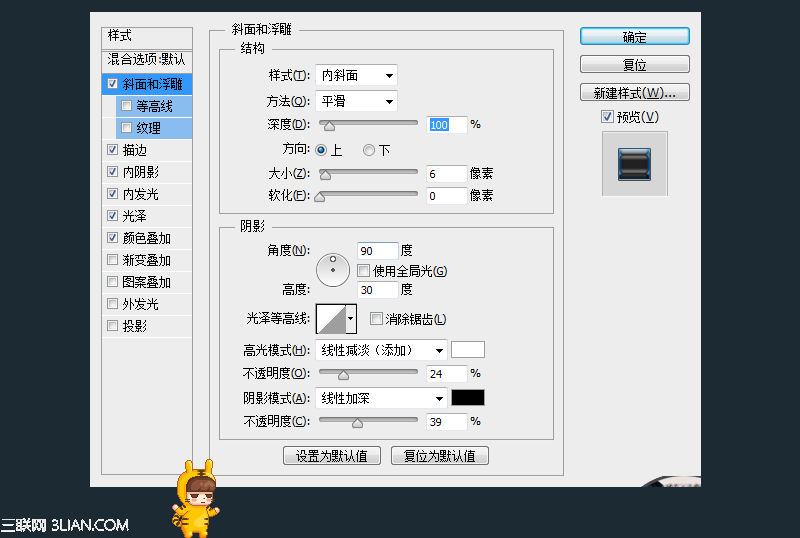
Task: Select 样式 header in left list
Action: click(147, 36)
